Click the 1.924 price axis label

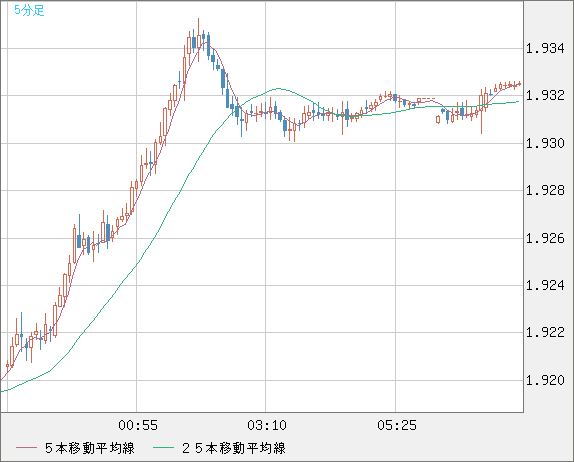point(545,285)
